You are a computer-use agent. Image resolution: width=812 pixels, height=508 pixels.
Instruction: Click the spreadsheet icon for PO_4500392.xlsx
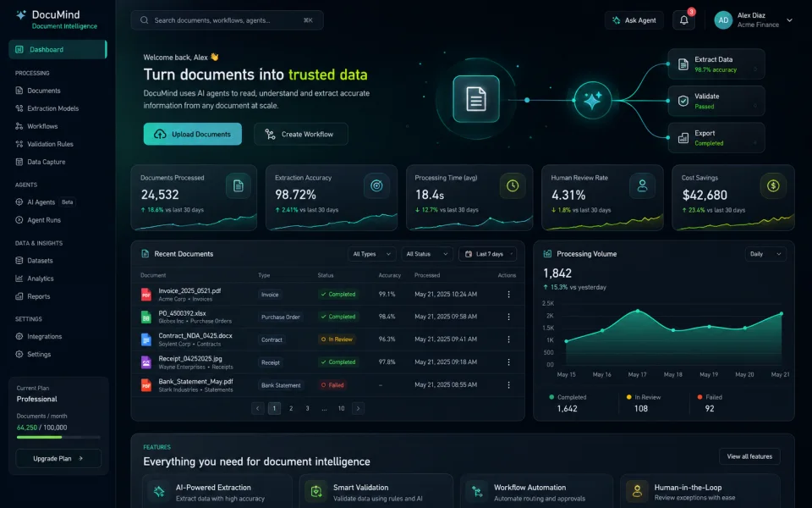(146, 317)
